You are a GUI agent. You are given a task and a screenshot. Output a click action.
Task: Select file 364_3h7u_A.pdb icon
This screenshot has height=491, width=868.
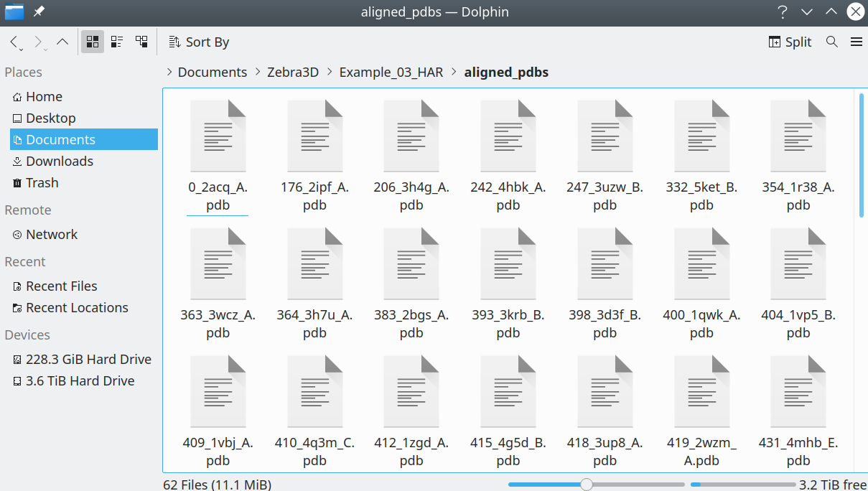[314, 263]
